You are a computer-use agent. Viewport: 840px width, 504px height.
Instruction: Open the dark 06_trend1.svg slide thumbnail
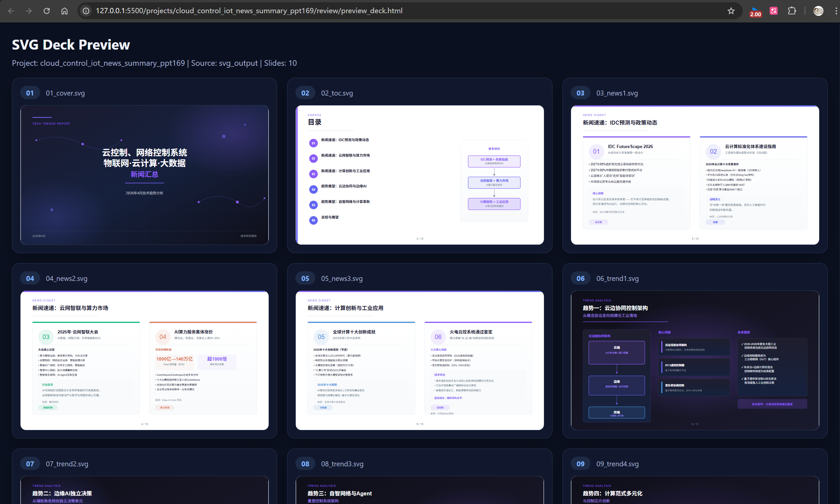click(x=695, y=360)
